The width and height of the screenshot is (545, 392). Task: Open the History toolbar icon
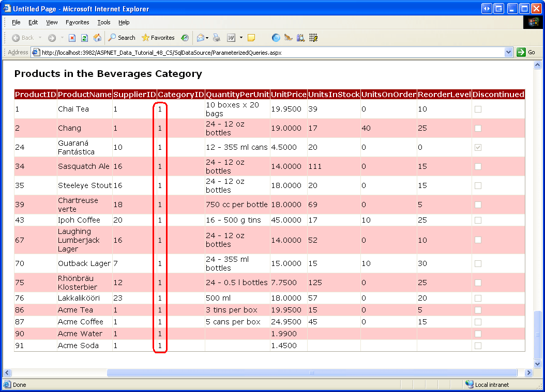[185, 38]
